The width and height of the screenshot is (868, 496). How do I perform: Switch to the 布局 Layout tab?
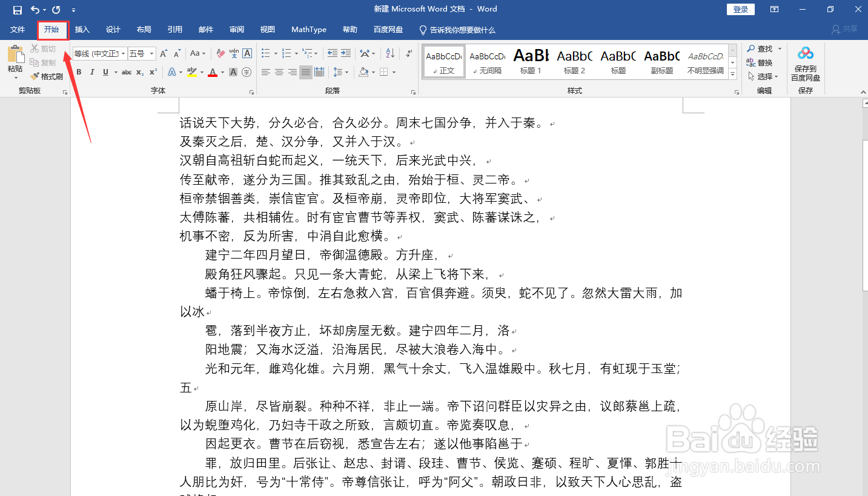[x=144, y=30]
